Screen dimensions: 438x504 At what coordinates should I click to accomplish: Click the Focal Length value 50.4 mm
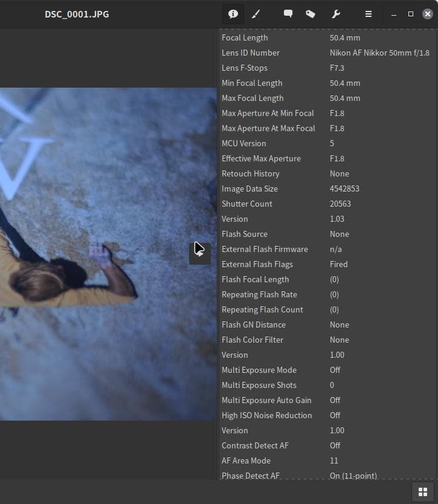pyautogui.click(x=345, y=37)
